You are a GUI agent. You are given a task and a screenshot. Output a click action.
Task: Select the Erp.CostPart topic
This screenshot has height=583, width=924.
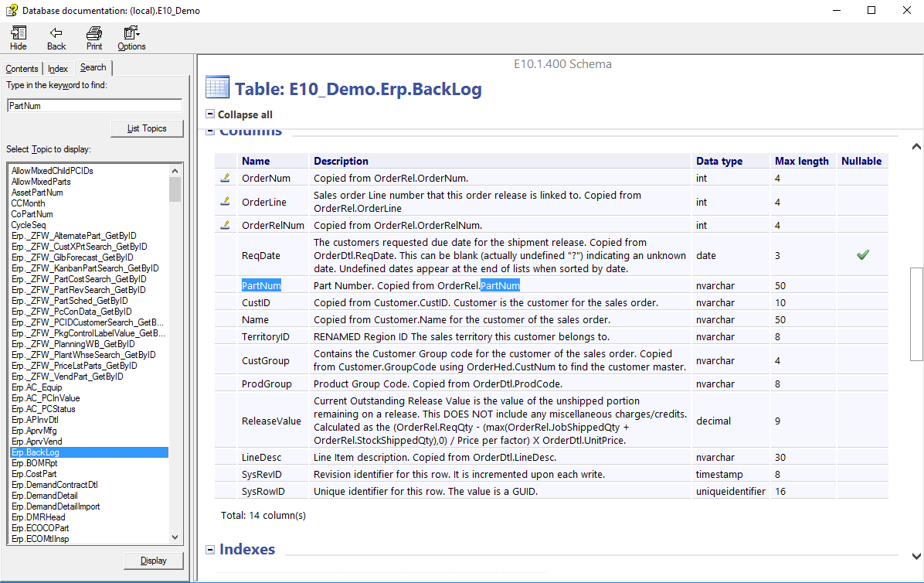(x=34, y=474)
